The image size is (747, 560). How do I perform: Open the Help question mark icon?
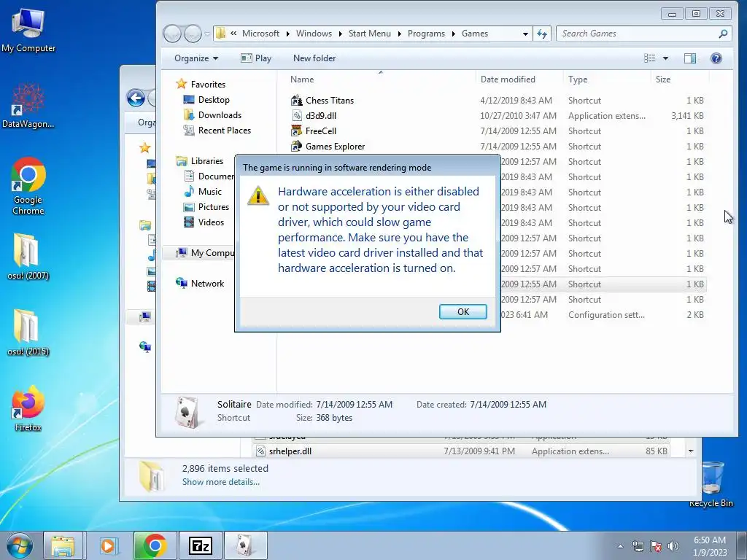click(716, 58)
